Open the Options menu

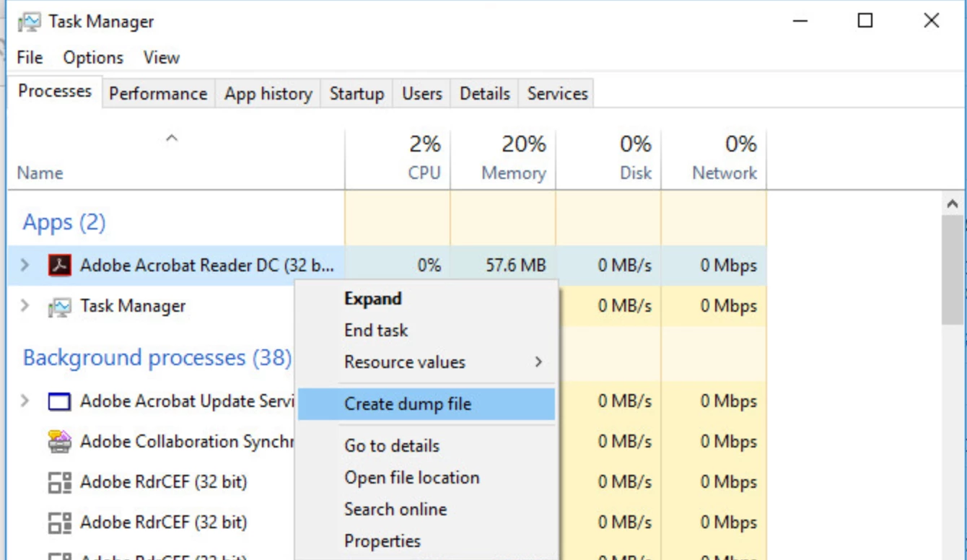(x=93, y=58)
